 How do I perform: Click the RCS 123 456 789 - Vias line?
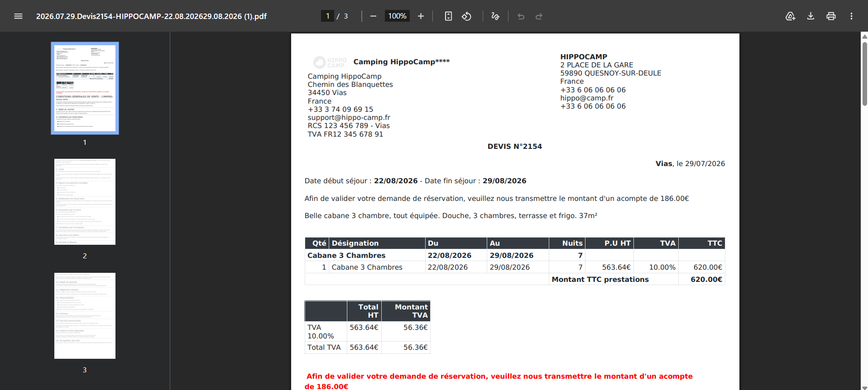(x=349, y=126)
